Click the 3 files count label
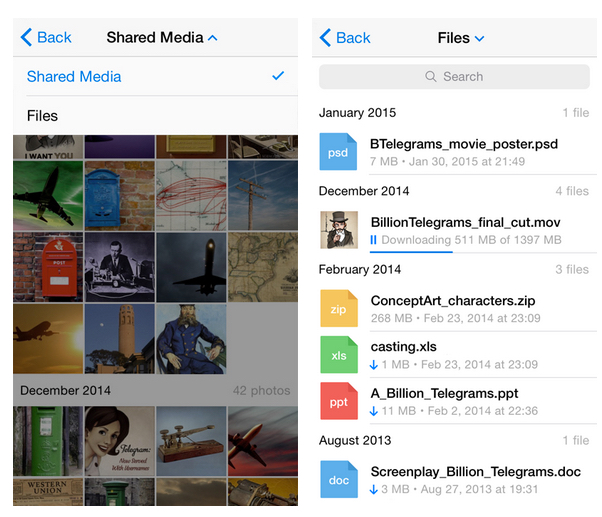 tap(572, 269)
